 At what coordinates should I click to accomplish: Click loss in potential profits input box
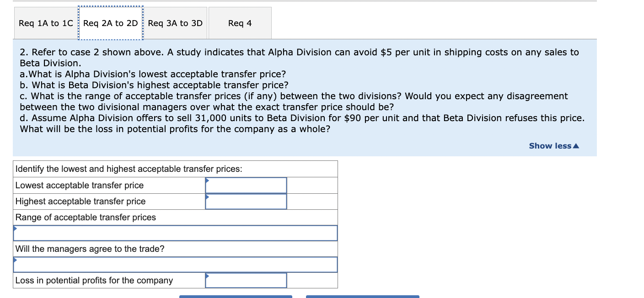[246, 280]
